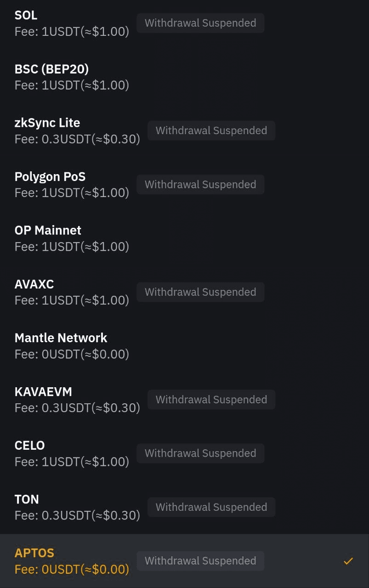
Task: Select zkSync Lite network
Action: click(x=184, y=130)
